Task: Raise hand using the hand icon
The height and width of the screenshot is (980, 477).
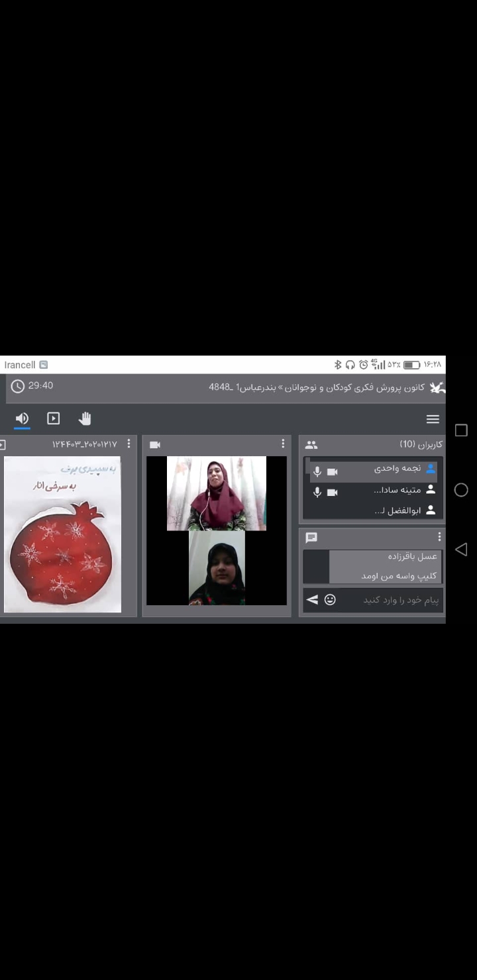Action: click(x=85, y=418)
